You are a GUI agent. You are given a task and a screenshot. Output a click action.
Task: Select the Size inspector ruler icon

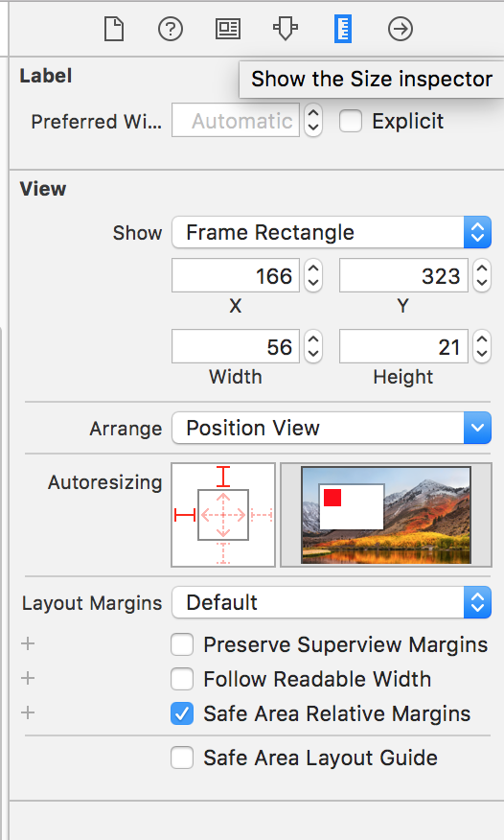click(x=343, y=29)
